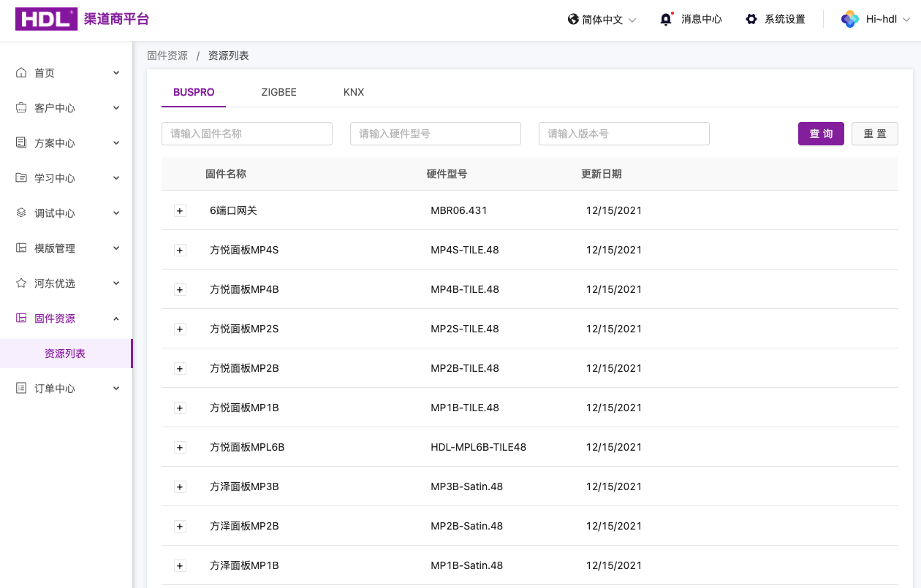The width and height of the screenshot is (921, 588).
Task: Click the 固件名称 column header
Action: [x=226, y=174]
